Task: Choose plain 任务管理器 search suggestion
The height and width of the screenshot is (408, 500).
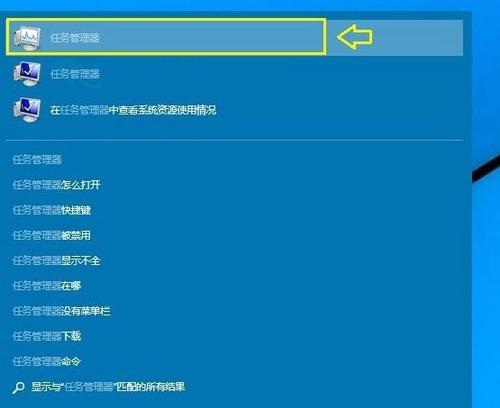Action: pos(37,160)
